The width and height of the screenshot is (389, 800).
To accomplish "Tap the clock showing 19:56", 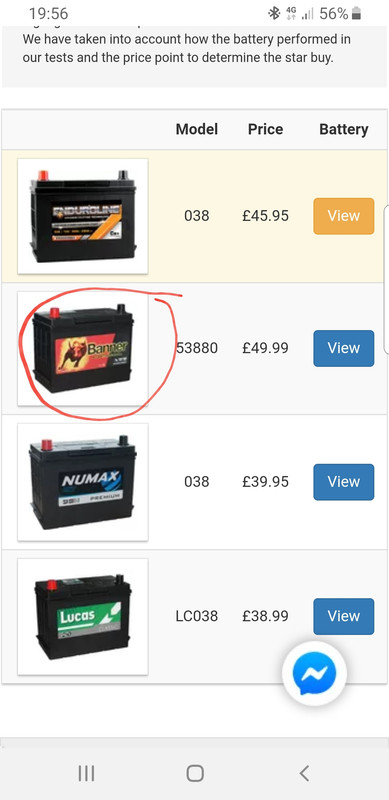I will [48, 13].
